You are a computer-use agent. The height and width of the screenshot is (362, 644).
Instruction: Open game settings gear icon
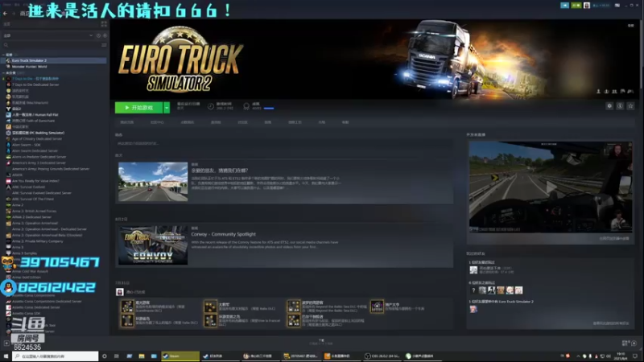click(609, 106)
